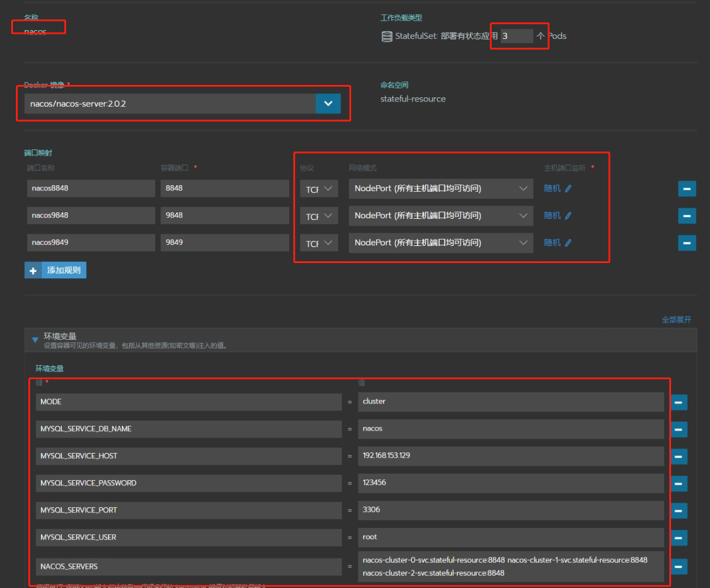The image size is (710, 588).
Task: Open protocol dropdown for port 9849
Action: [x=319, y=243]
